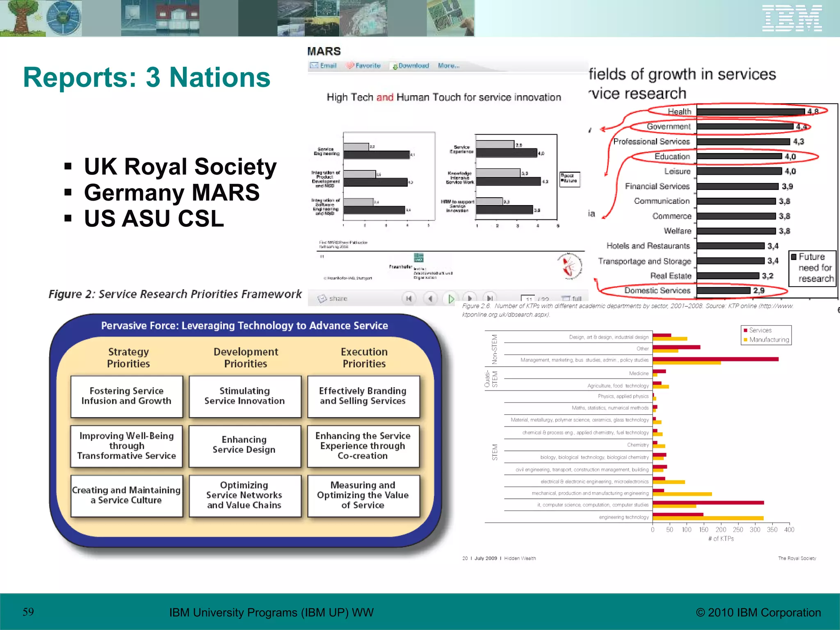This screenshot has width=840, height=630.
Task: Click Stimulating Service Innovation box
Action: click(245, 396)
